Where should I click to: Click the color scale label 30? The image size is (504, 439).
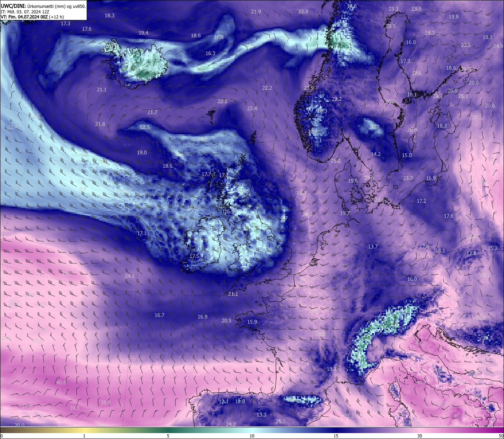pyautogui.click(x=420, y=436)
